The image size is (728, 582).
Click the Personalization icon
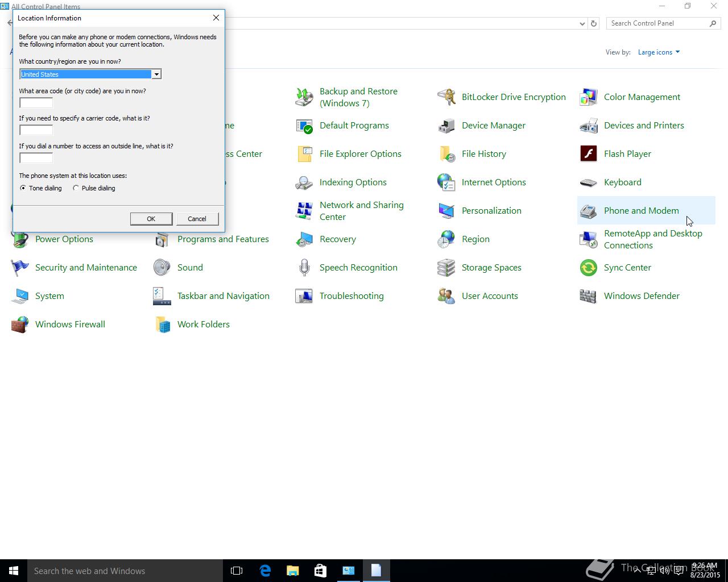[446, 211]
